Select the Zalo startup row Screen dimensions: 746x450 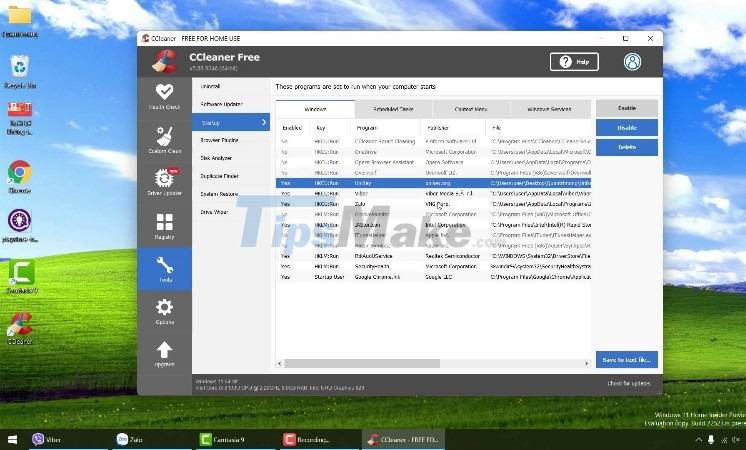433,204
